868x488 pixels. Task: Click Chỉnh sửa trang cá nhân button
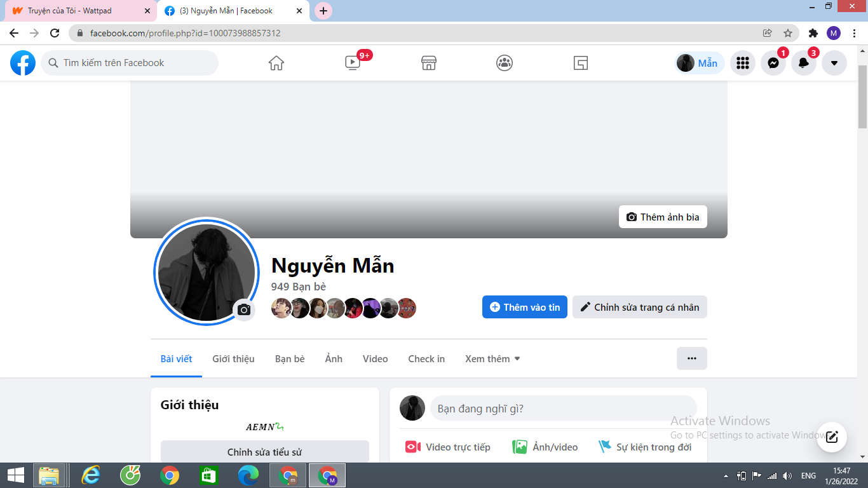(x=640, y=307)
